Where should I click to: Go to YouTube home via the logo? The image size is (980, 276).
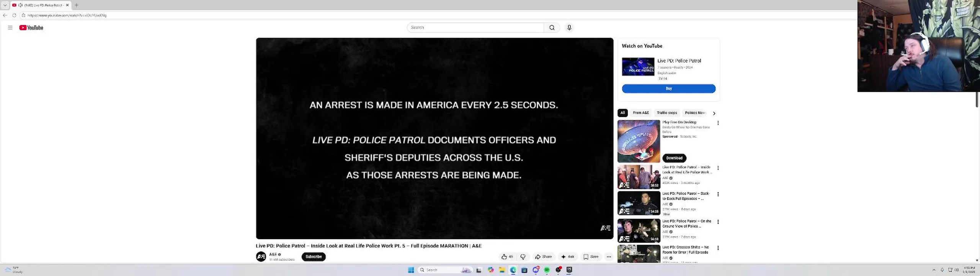pyautogui.click(x=31, y=28)
